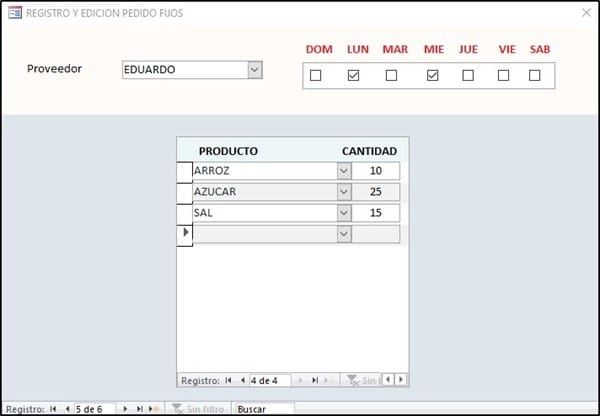The height and width of the screenshot is (416, 600).
Task: Go to previous record in main form navigator
Action: coord(66,409)
